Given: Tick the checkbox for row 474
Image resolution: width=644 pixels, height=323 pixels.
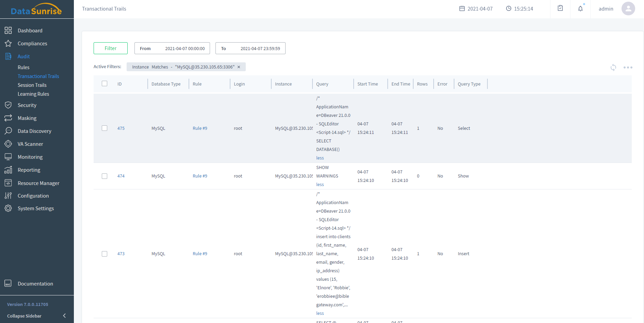Looking at the screenshot, I should pyautogui.click(x=104, y=176).
